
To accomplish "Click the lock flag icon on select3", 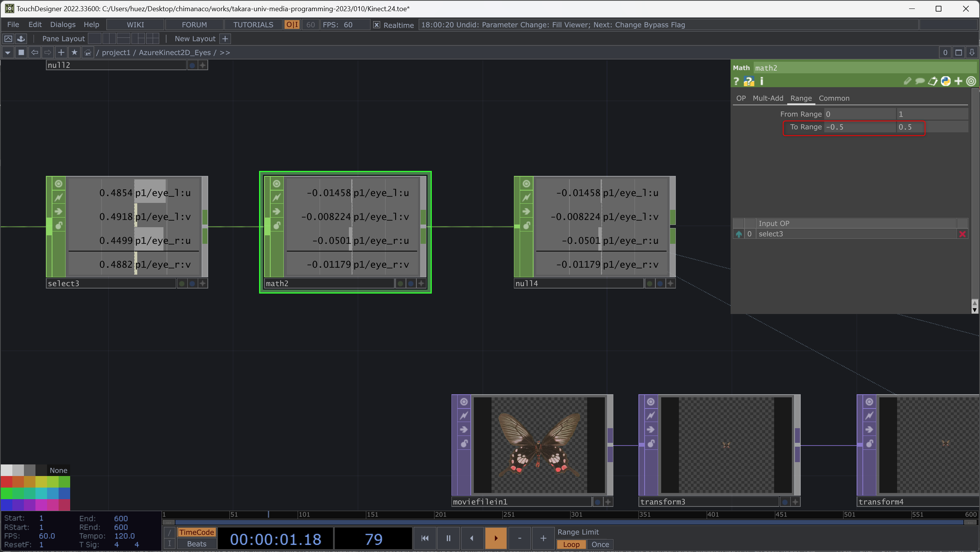I will click(59, 225).
